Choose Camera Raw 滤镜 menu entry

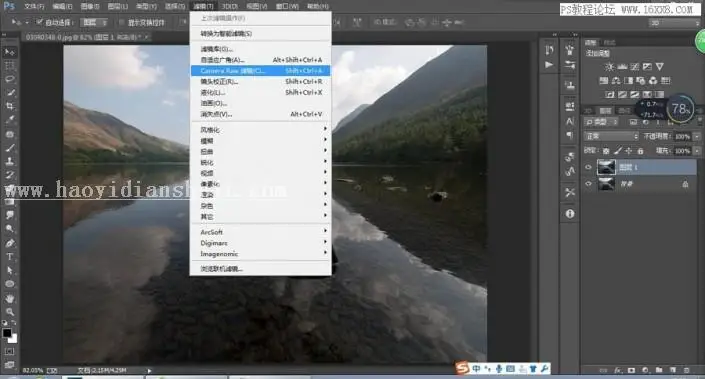pos(261,71)
